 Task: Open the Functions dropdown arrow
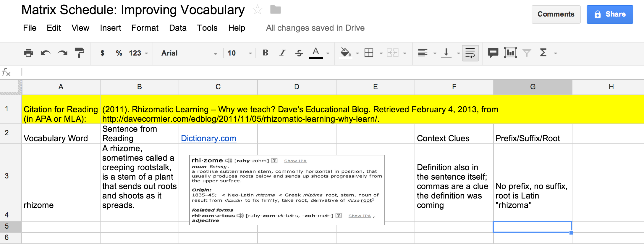(556, 53)
